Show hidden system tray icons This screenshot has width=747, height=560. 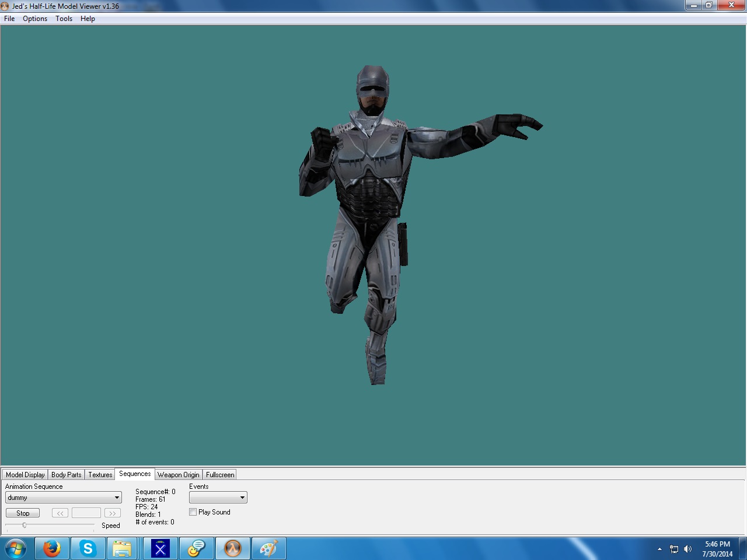click(659, 549)
